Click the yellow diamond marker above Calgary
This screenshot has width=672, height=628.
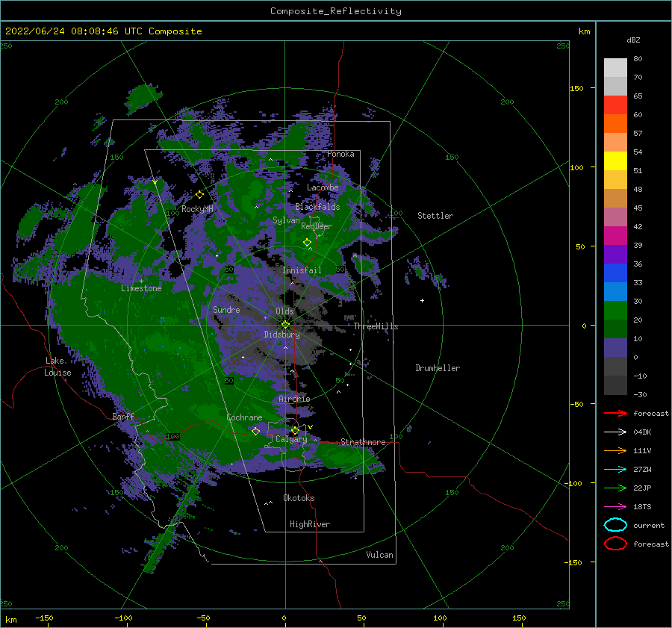coord(295,430)
